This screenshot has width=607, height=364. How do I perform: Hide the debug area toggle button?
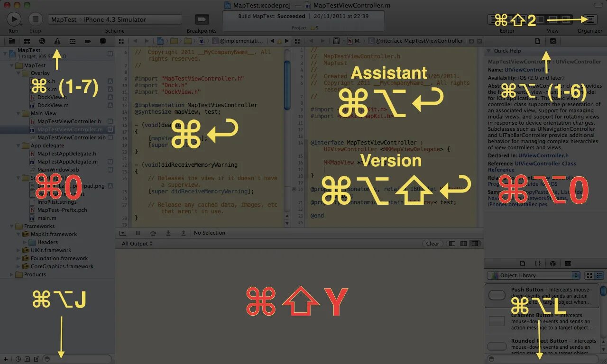(x=123, y=233)
